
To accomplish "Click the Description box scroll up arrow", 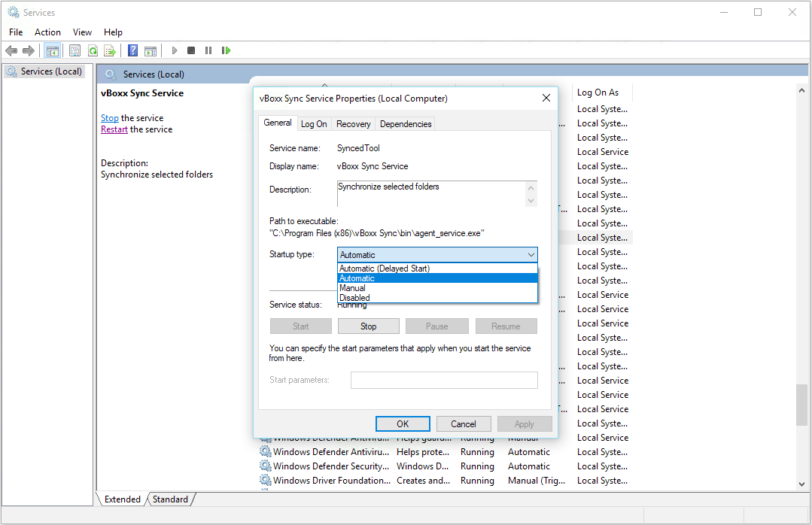I will coord(531,187).
